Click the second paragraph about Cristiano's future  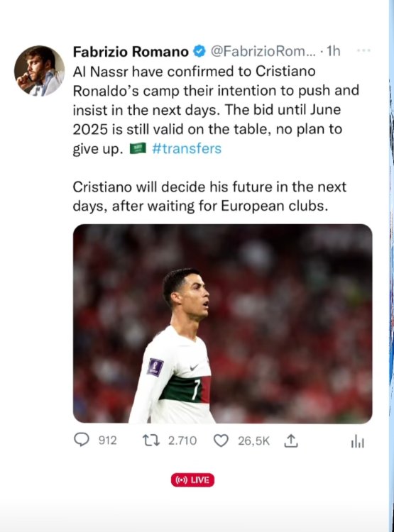click(x=209, y=196)
